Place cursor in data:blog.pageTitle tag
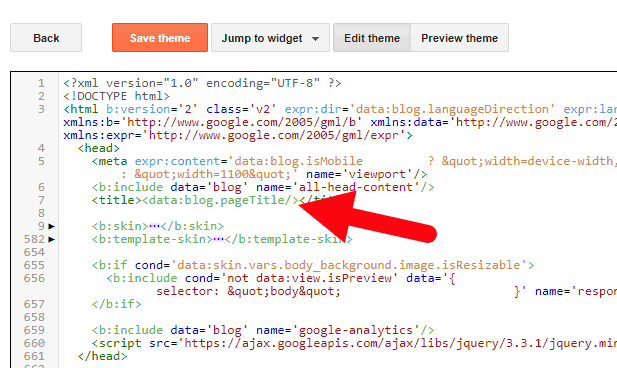 (220, 200)
